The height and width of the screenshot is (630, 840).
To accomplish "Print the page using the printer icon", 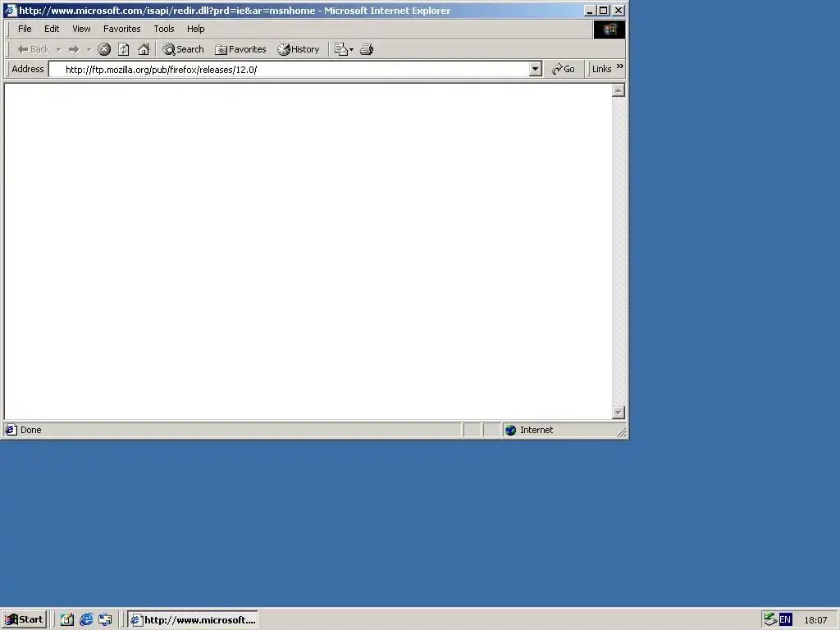I will [367, 49].
